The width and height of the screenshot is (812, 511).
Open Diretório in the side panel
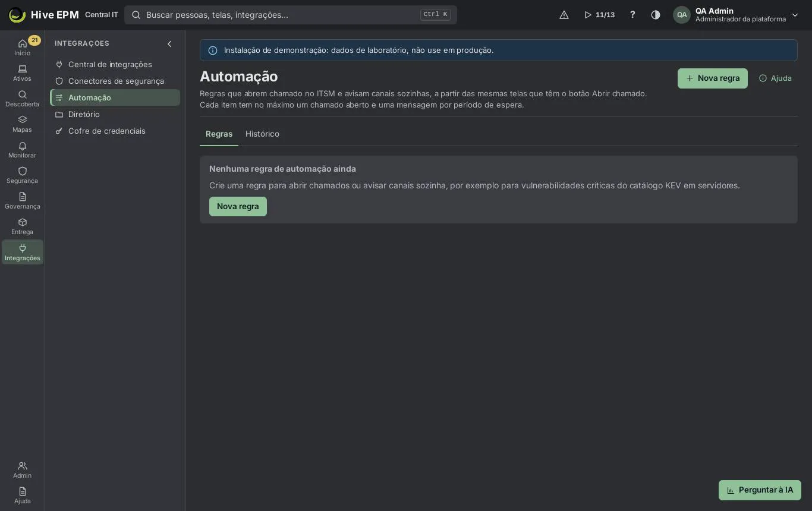[x=115, y=114]
